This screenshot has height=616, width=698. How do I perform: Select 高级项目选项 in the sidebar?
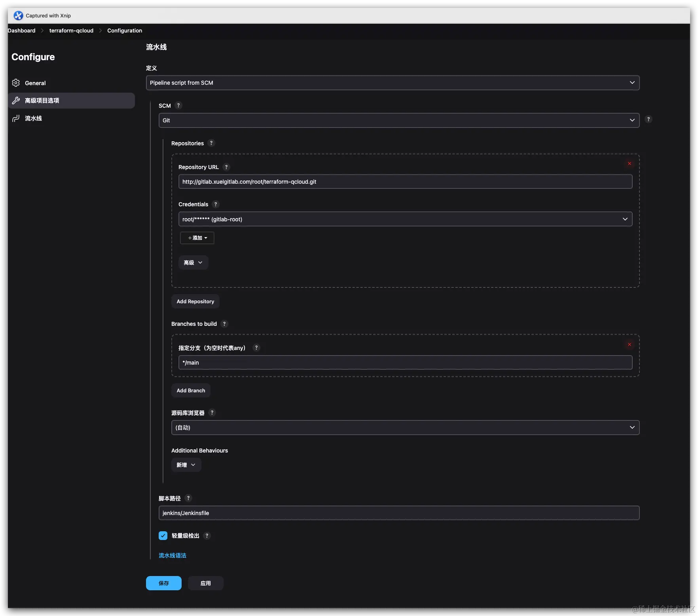pos(71,101)
